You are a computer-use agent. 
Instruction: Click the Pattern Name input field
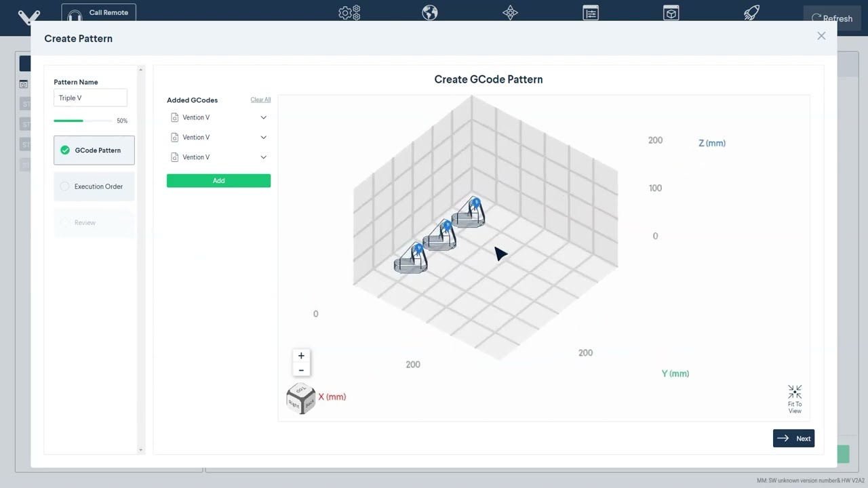coord(90,98)
